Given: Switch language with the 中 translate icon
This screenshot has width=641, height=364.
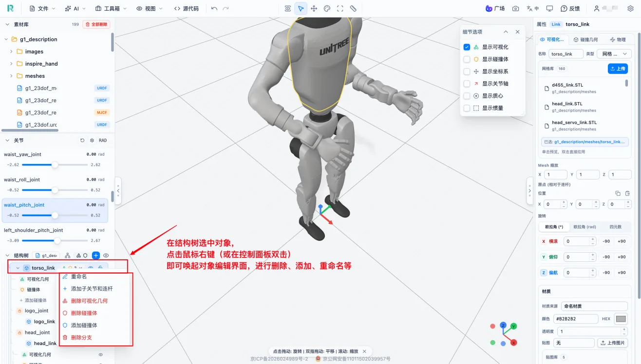Looking at the screenshot, I should pos(532,8).
